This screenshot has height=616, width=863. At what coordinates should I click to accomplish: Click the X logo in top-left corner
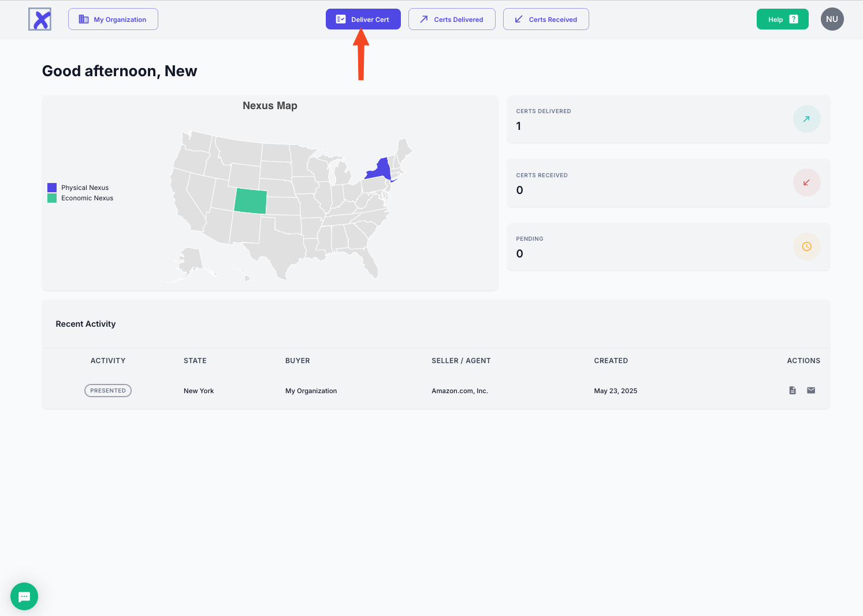tap(40, 19)
